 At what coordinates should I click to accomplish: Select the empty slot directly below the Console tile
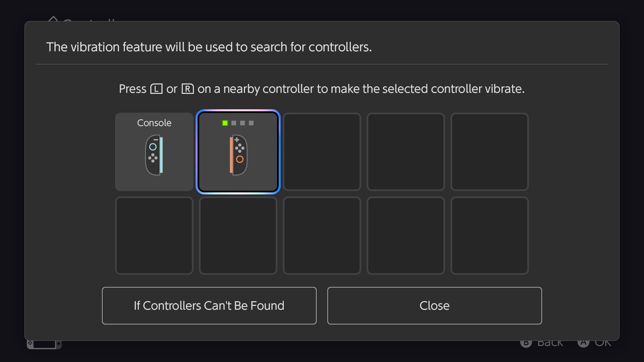point(154,236)
